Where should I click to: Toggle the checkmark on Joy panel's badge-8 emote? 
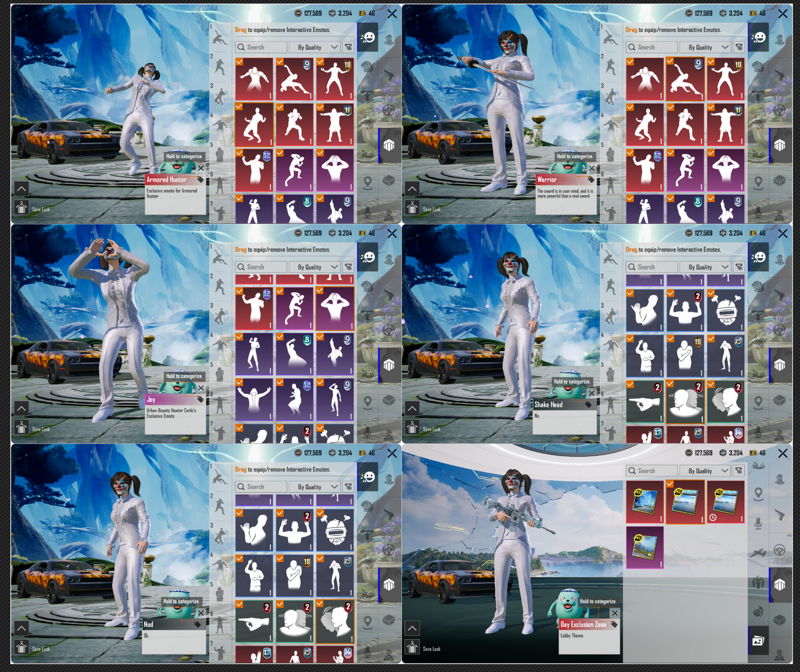click(x=280, y=336)
